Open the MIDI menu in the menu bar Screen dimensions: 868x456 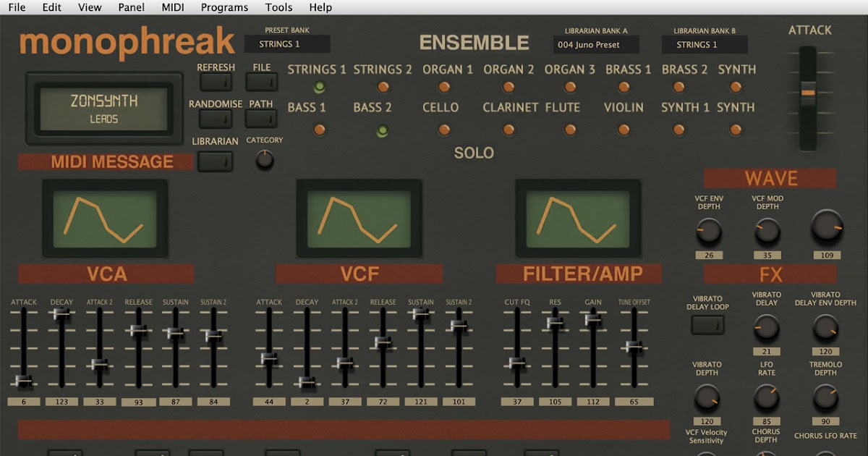pyautogui.click(x=171, y=7)
